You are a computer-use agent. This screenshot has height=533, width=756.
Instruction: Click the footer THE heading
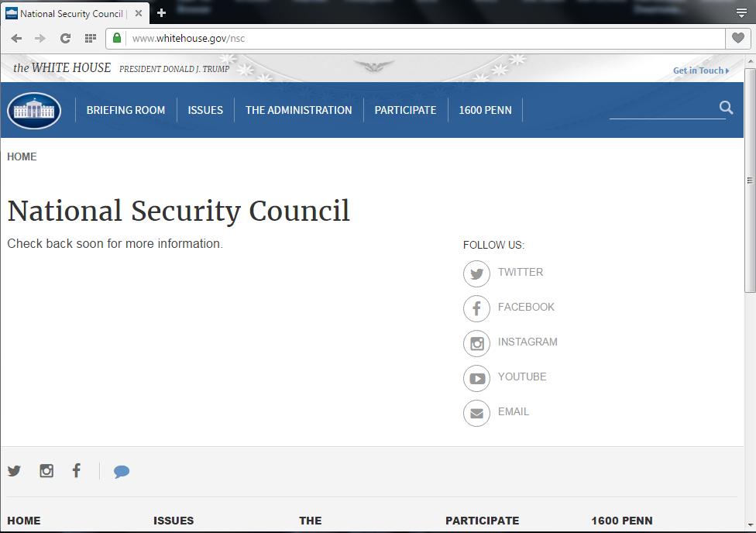310,521
